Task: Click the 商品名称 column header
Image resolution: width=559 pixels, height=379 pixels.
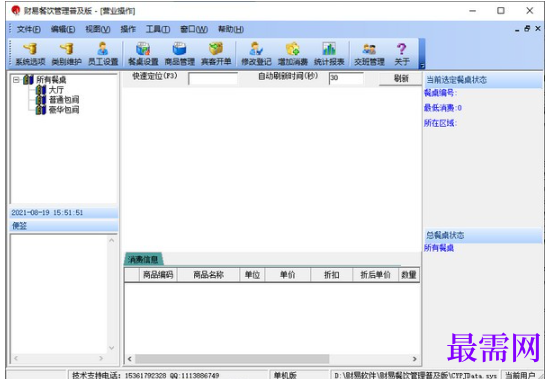Action: 208,275
